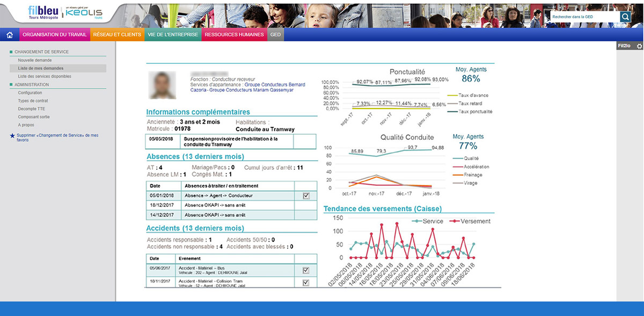644x316 pixels.
Task: Click the Qualité legend entry with teal line
Action: tap(465, 159)
